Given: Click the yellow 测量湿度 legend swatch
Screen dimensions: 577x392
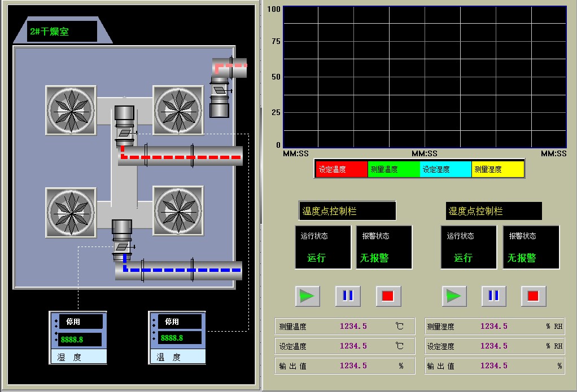Looking at the screenshot, I should 497,169.
